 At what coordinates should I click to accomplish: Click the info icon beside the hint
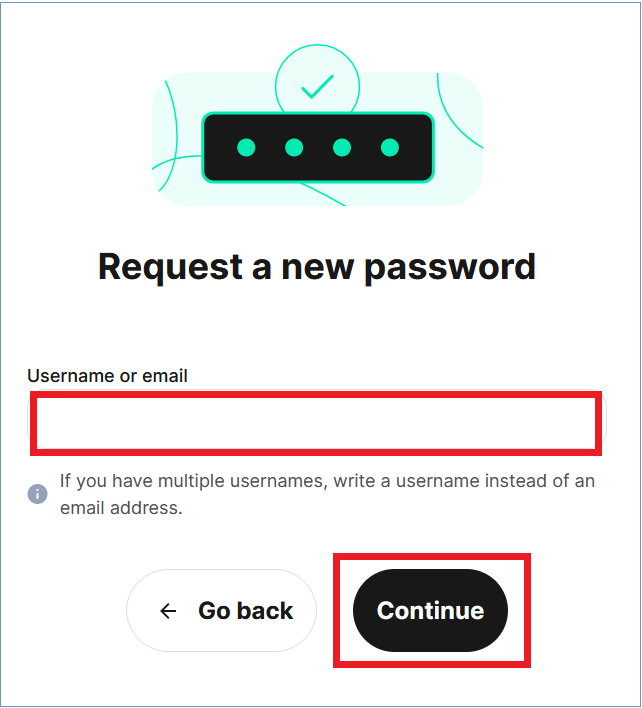[37, 494]
